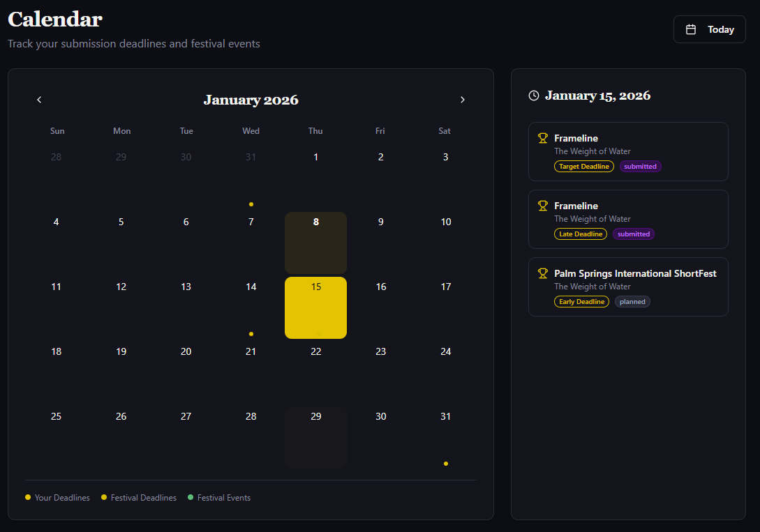Select January 8 on the calendar
Screen dimensions: 760x532
point(315,243)
